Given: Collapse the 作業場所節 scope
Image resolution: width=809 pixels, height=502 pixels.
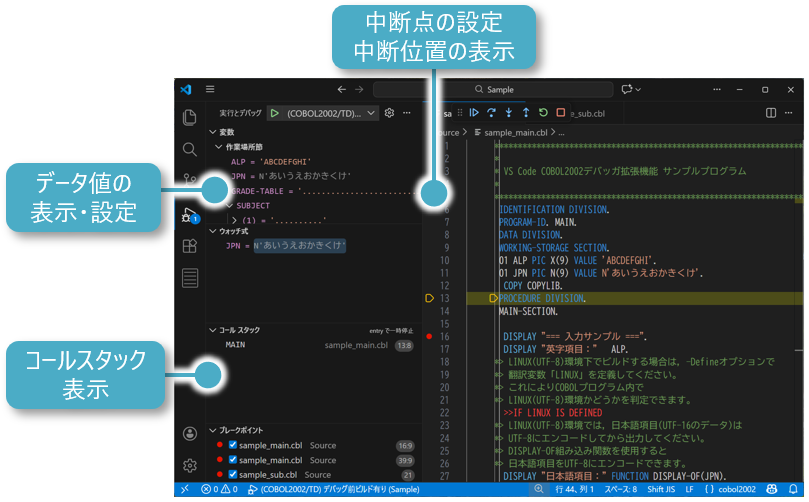Looking at the screenshot, I should [x=218, y=147].
